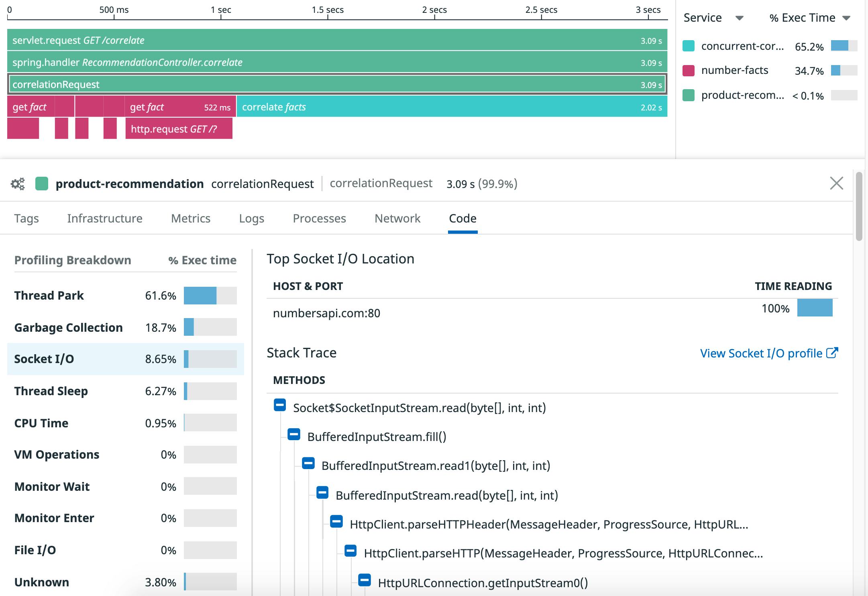Click the http.request GET /? span
Screen dimensions: 868x596
coord(179,129)
